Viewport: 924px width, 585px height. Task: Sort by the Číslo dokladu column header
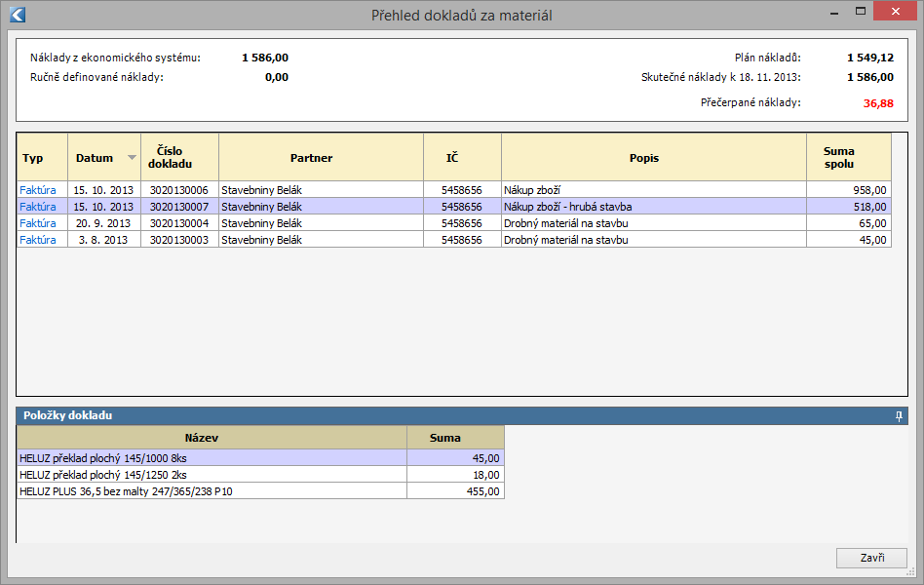coord(179,157)
